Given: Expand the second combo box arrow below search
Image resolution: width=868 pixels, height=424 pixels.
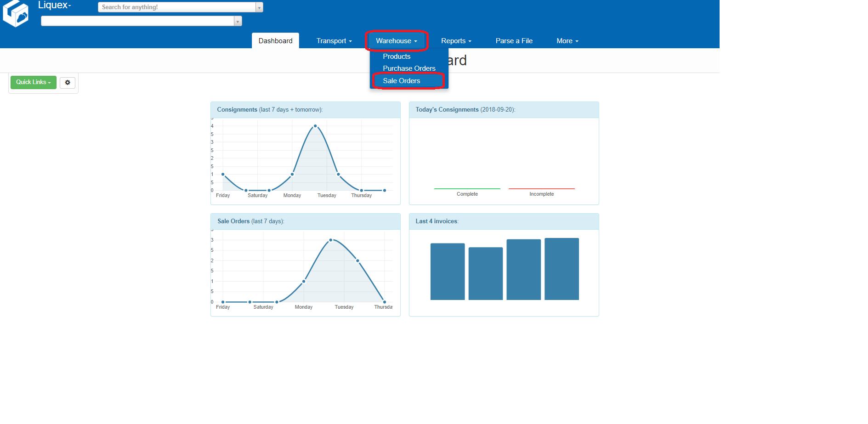Looking at the screenshot, I should pyautogui.click(x=238, y=21).
